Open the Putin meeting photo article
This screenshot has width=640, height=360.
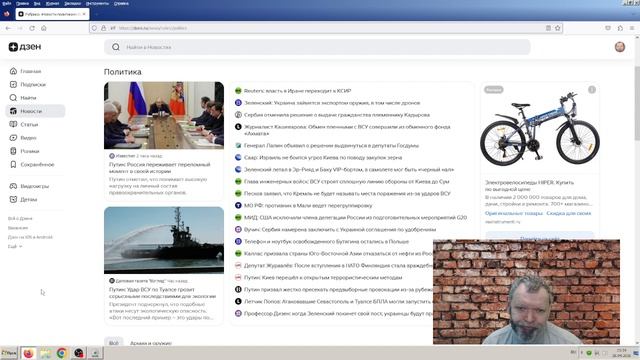coord(164,116)
